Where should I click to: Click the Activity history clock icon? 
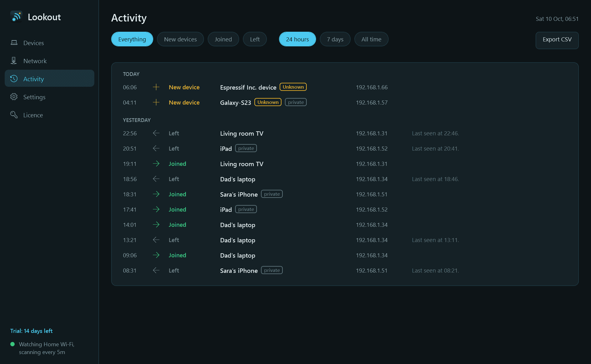[14, 79]
